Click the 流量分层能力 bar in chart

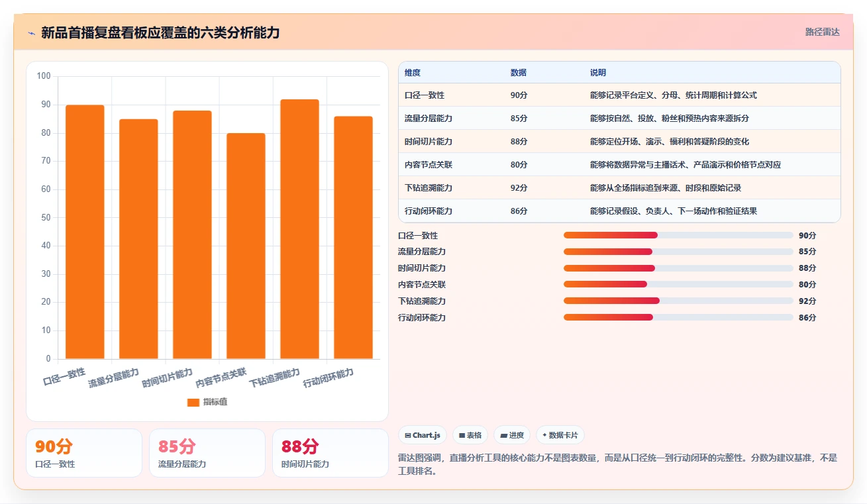pyautogui.click(x=138, y=239)
